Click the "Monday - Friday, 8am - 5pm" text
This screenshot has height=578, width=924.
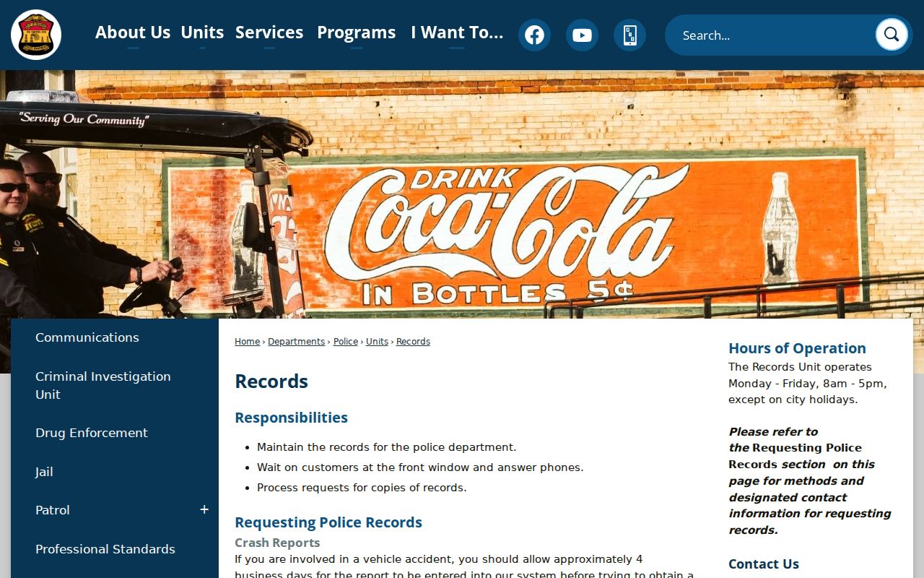coord(808,384)
